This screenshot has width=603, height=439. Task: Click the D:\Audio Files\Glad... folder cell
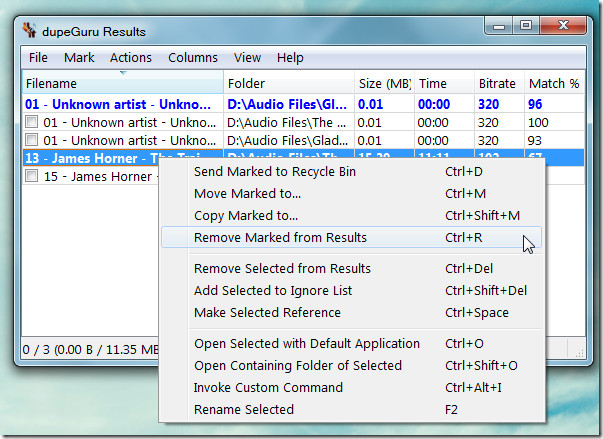287,140
